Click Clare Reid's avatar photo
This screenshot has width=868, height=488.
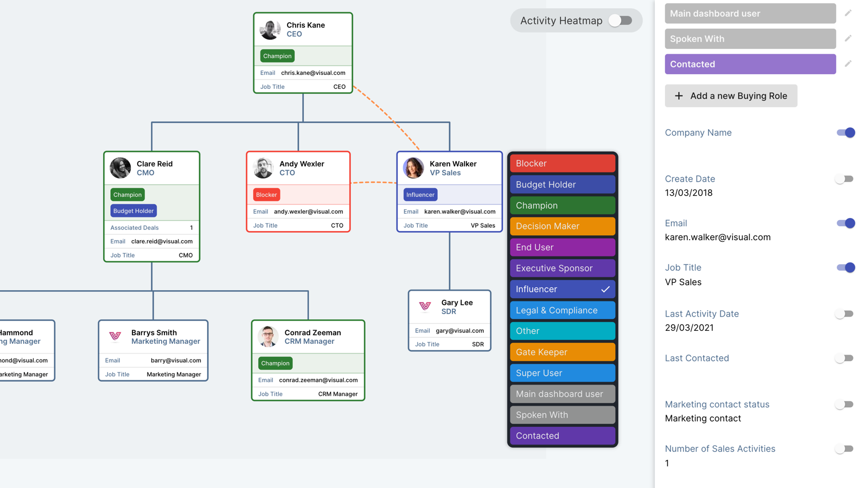[x=120, y=168]
